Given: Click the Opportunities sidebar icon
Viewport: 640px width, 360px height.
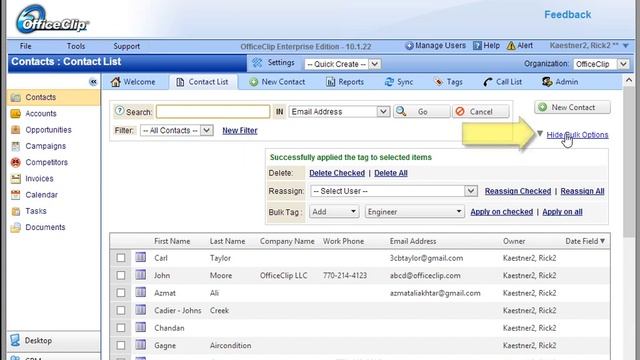Looking at the screenshot, I should click(16, 130).
